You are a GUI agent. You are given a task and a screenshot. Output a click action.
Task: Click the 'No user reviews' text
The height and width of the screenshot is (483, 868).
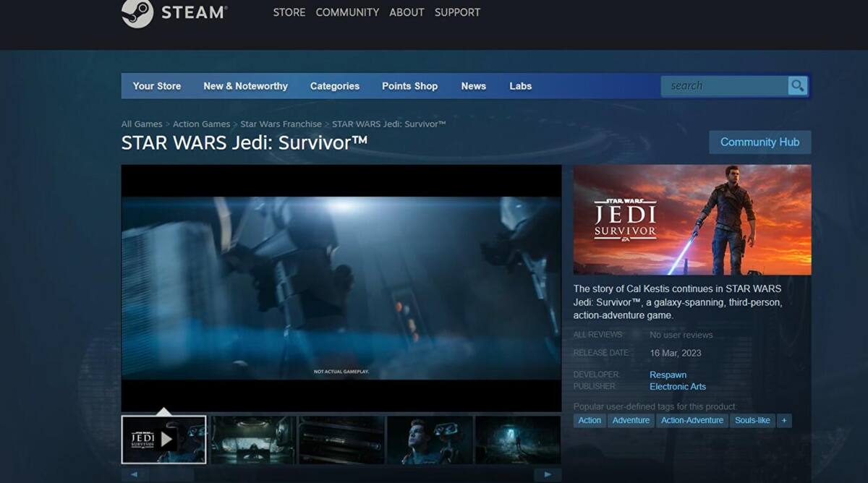[681, 335]
